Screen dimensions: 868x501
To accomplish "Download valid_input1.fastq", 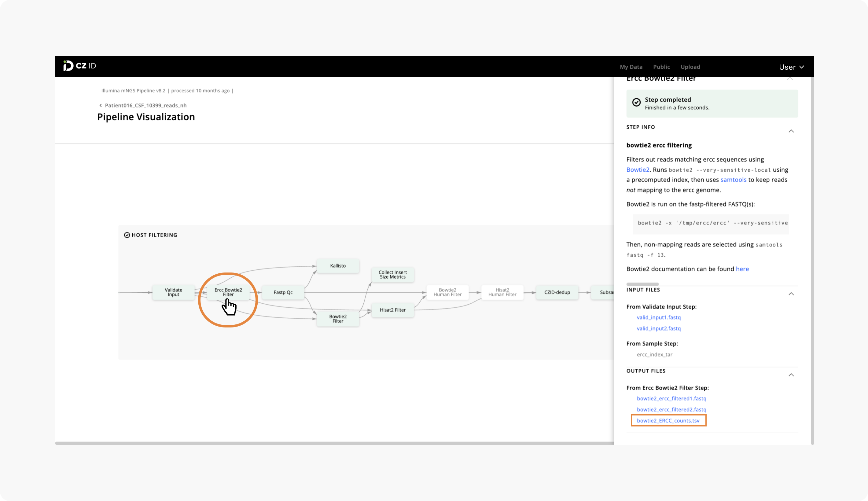I will coord(658,317).
